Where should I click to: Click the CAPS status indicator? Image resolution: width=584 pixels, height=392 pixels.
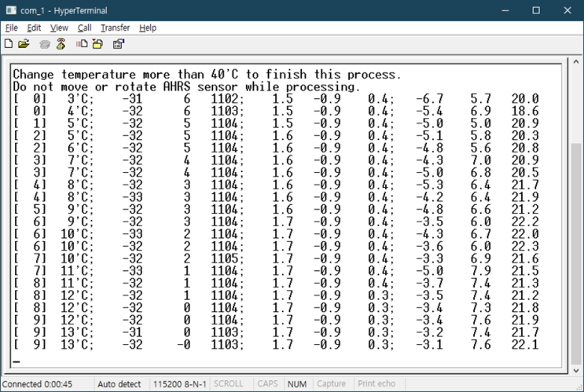coord(267,384)
